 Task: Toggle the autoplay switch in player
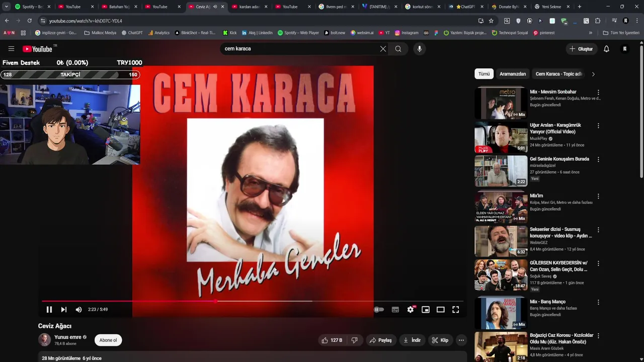379,310
